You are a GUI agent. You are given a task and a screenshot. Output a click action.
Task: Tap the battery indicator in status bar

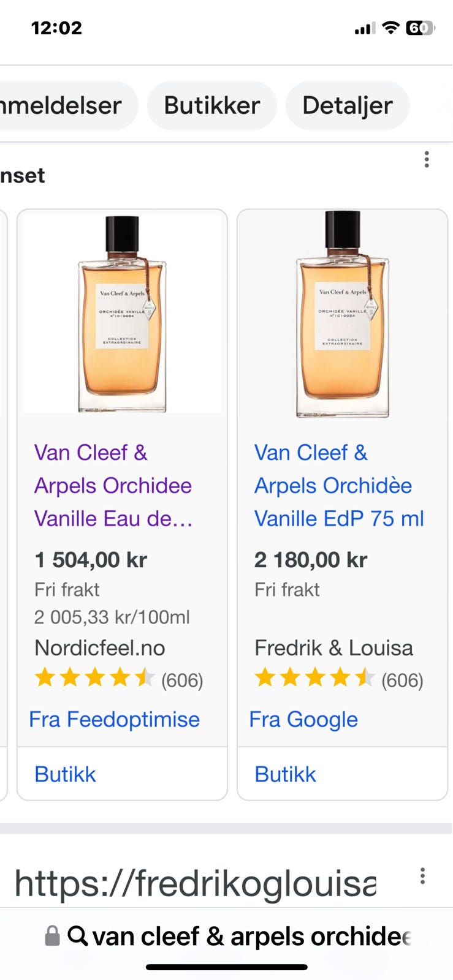[x=420, y=28]
